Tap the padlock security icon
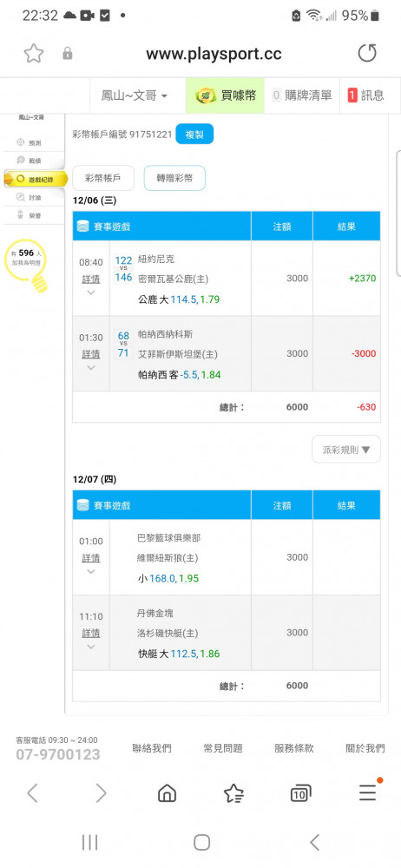The width and height of the screenshot is (401, 868). 68,54
